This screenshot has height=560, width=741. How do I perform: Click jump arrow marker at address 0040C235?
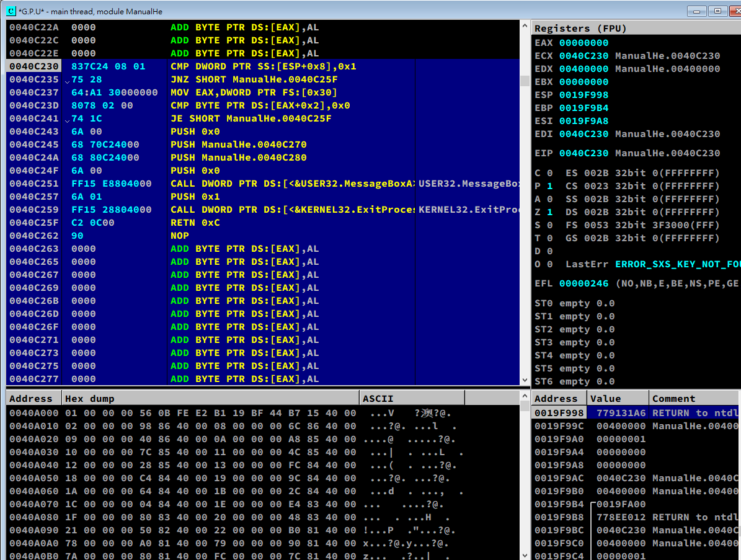pyautogui.click(x=67, y=81)
